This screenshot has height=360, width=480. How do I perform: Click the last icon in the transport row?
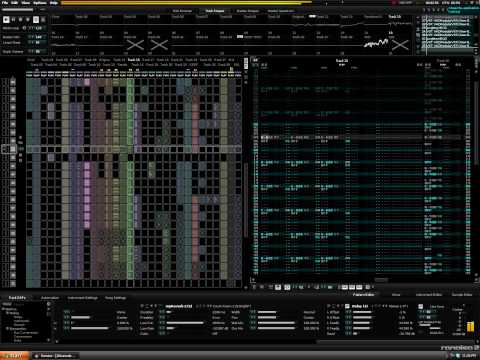pyautogui.click(x=43, y=20)
